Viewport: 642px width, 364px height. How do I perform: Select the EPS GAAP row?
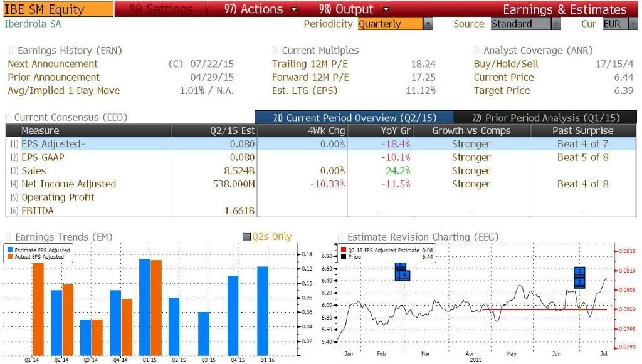[320, 157]
